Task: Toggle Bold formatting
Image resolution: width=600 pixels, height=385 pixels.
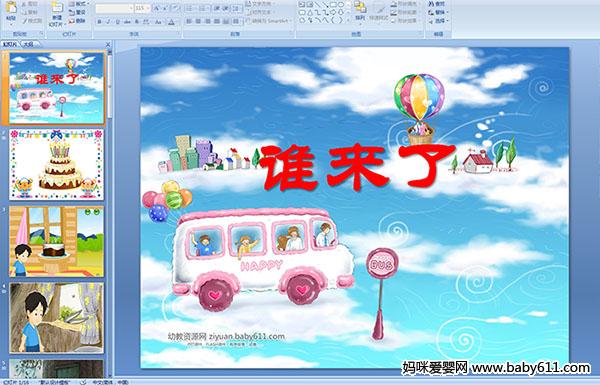Action: tap(99, 22)
